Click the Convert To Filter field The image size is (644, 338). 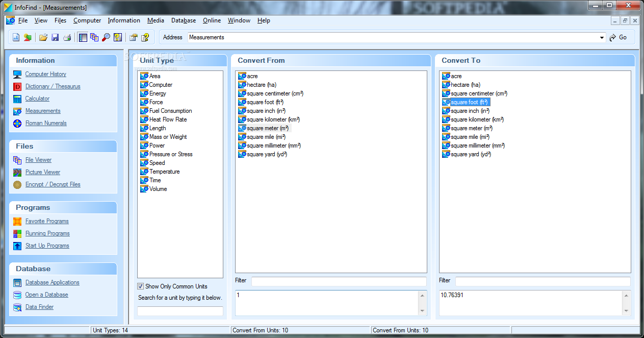click(543, 281)
